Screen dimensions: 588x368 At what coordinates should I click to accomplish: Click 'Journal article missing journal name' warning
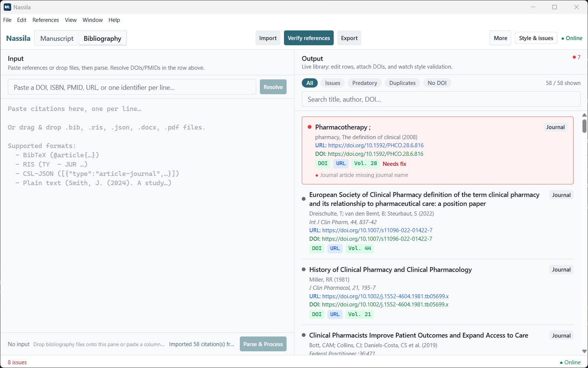point(364,175)
